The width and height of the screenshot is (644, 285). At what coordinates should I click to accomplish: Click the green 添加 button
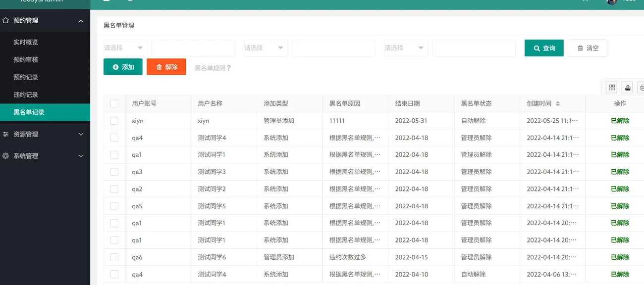[x=123, y=67]
